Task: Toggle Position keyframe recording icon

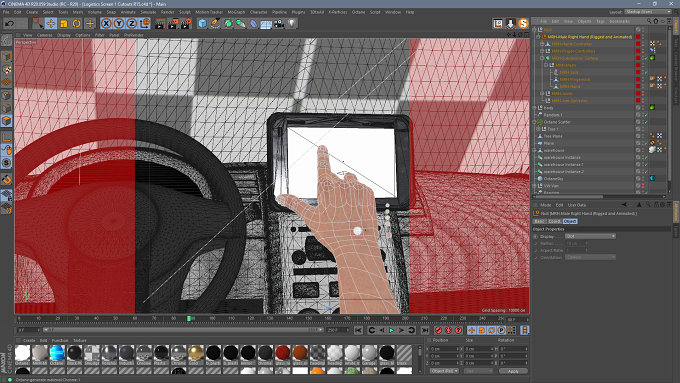Action: click(x=472, y=331)
